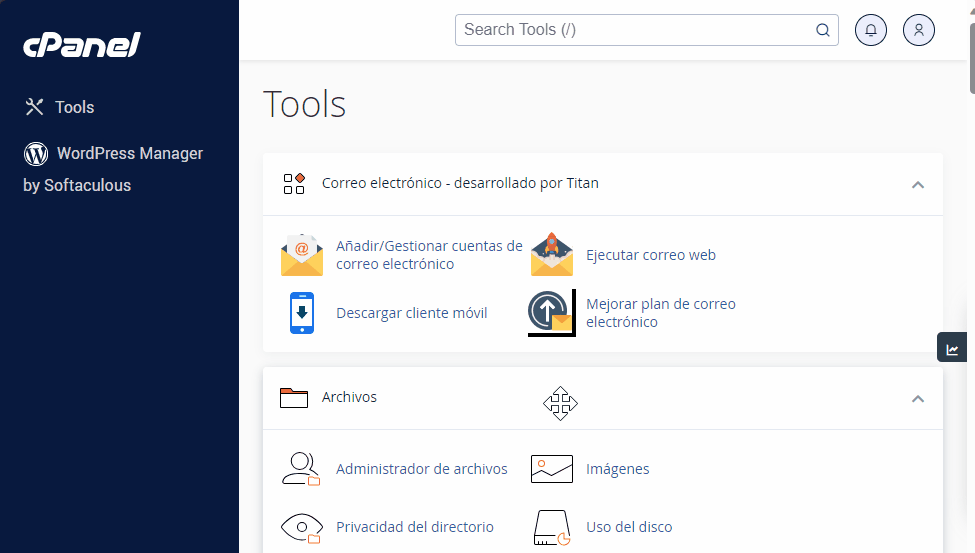Click the Tools wrench icon in sidebar
975x553 pixels.
[x=34, y=107]
